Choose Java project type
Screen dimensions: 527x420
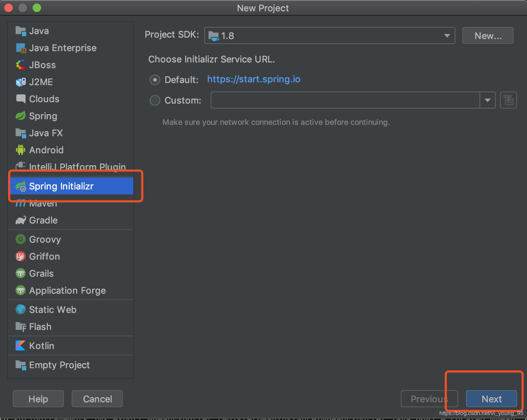[x=71, y=31]
